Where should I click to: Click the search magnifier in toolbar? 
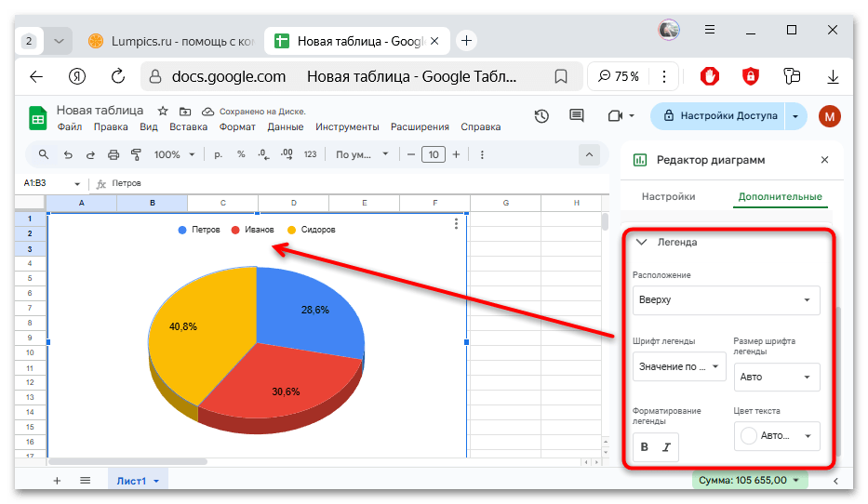(x=44, y=154)
